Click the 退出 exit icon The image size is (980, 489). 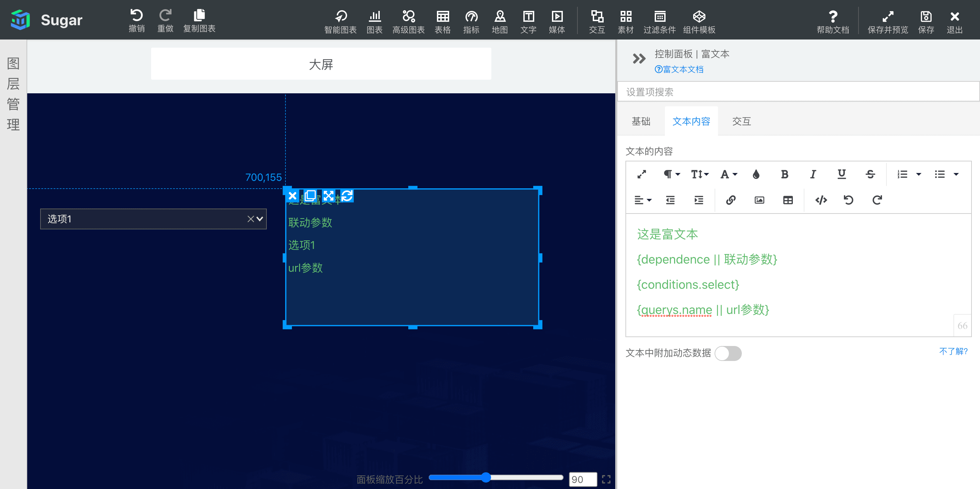(x=954, y=22)
